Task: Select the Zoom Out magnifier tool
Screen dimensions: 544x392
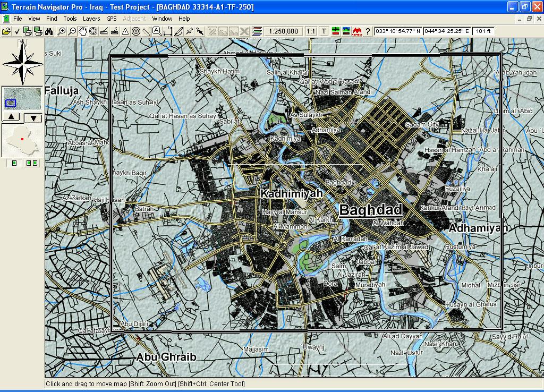Action: click(x=72, y=31)
